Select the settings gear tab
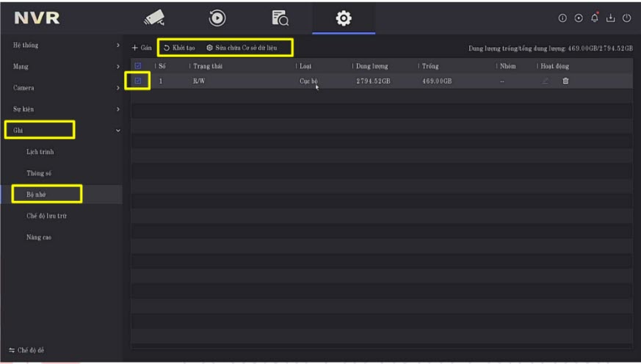 (x=343, y=18)
